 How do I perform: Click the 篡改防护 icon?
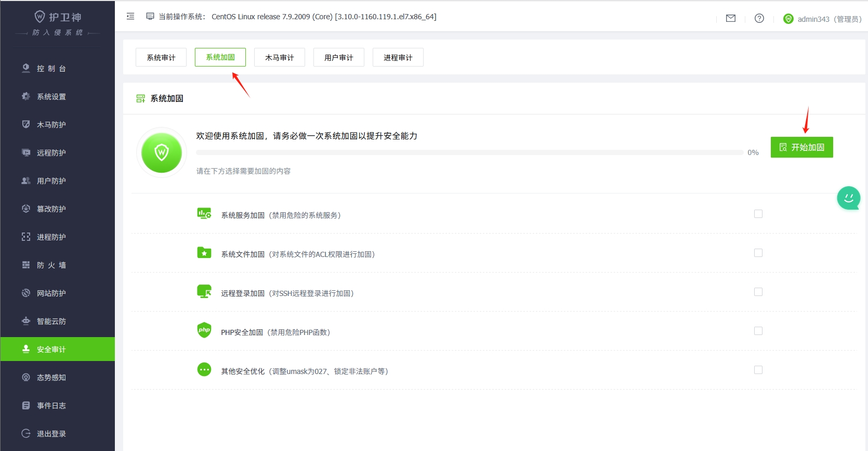pyautogui.click(x=26, y=209)
